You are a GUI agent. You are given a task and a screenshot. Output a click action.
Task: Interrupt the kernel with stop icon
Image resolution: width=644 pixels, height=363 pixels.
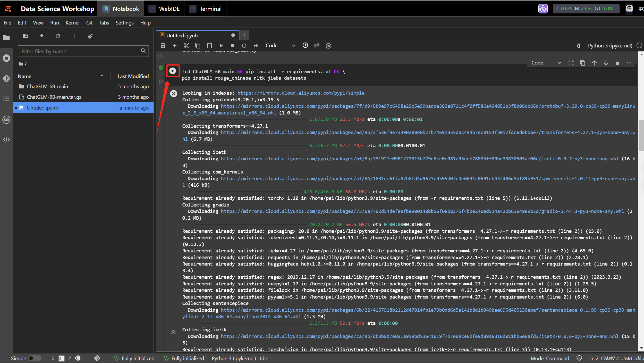[233, 46]
